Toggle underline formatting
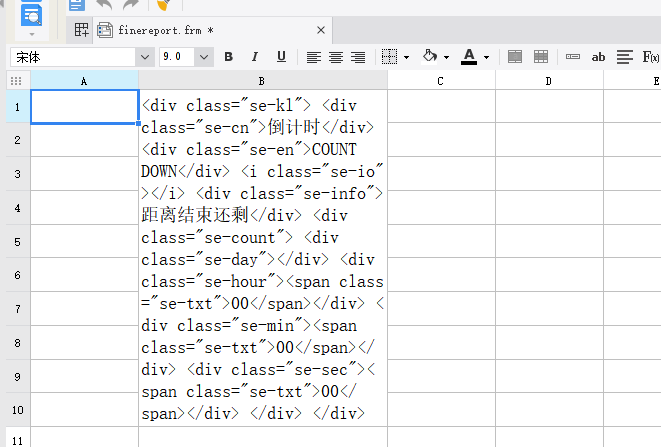 point(281,57)
